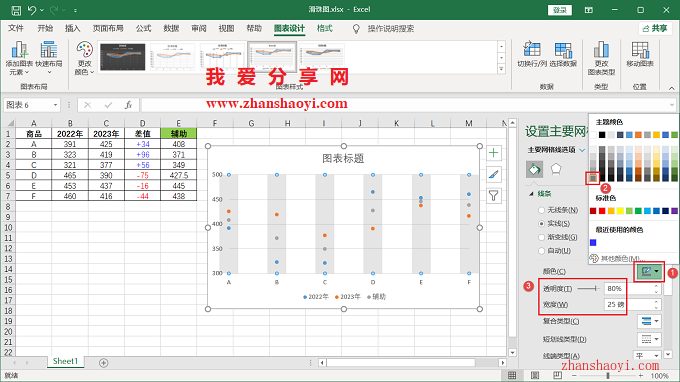
Task: Click 切换行/列 (Switch Row/Column)
Action: (532, 55)
